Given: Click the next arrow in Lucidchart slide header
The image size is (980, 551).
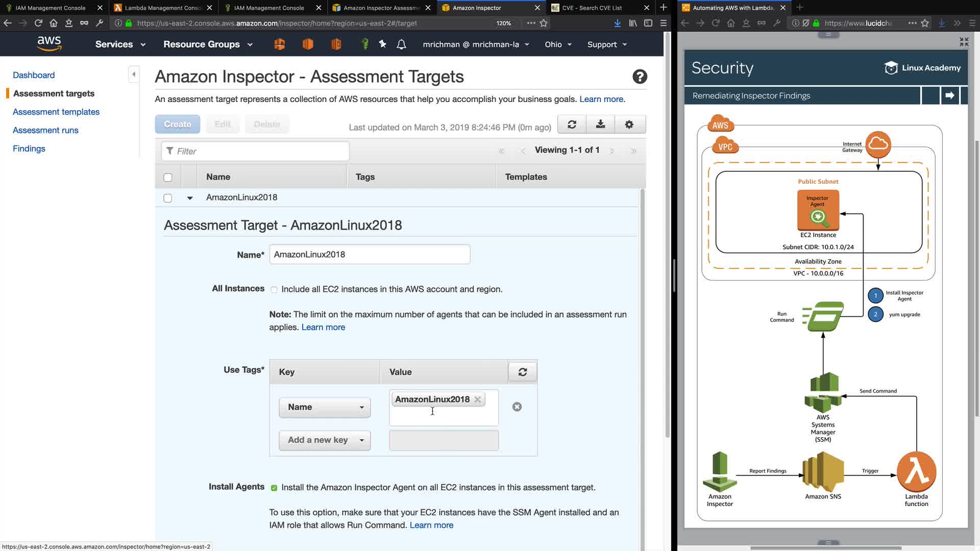Looking at the screenshot, I should [949, 95].
